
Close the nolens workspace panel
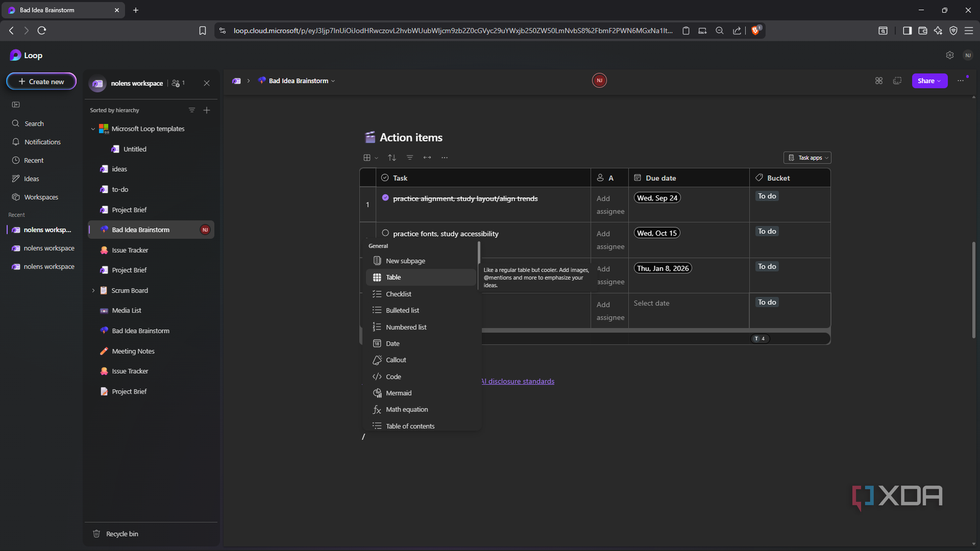207,83
